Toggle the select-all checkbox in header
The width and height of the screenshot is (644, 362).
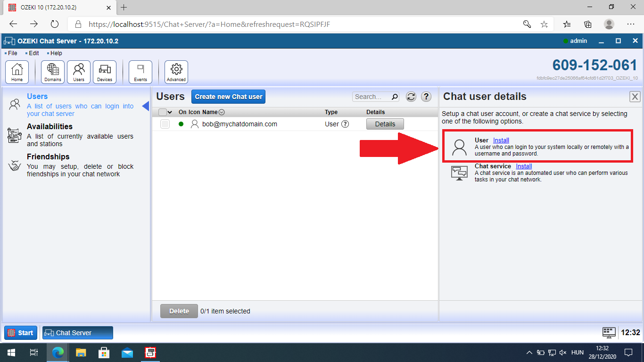(x=163, y=112)
